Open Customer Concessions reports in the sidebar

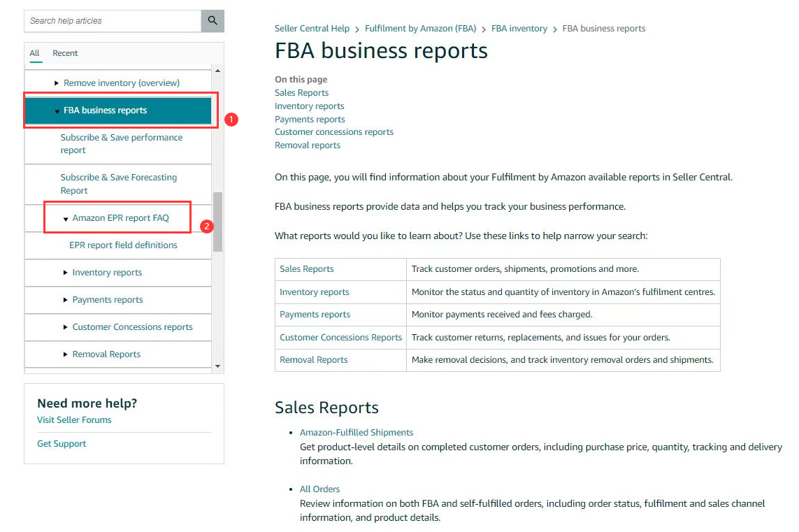pos(133,327)
